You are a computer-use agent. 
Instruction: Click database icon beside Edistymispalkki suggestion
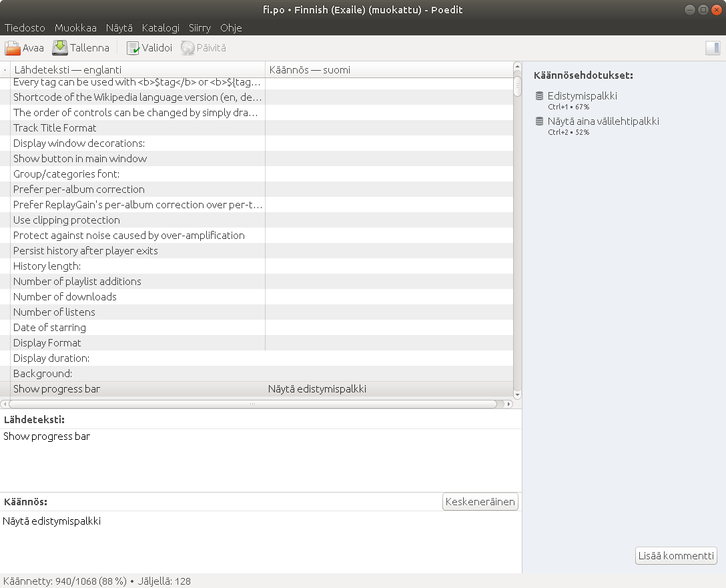tap(539, 96)
